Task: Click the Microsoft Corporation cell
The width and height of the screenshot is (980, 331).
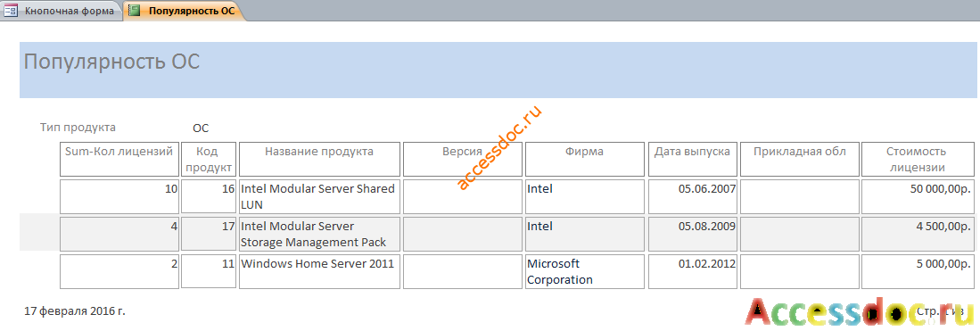Action: 584,271
